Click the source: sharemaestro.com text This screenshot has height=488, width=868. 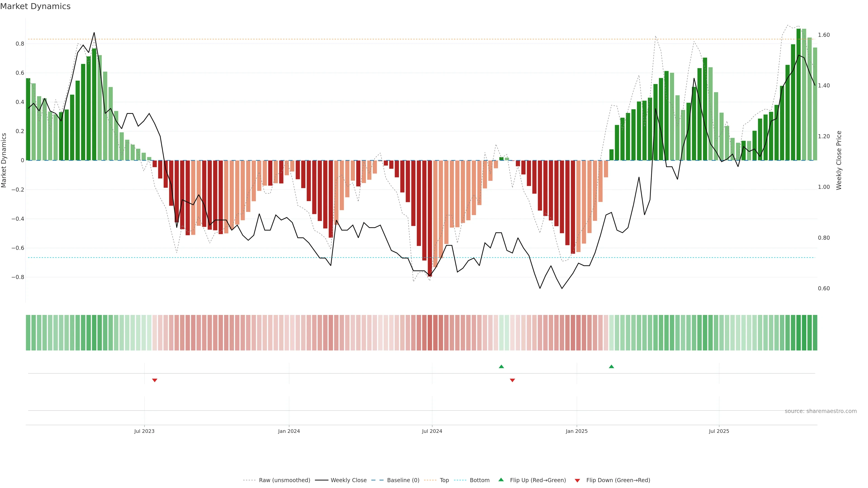point(821,411)
